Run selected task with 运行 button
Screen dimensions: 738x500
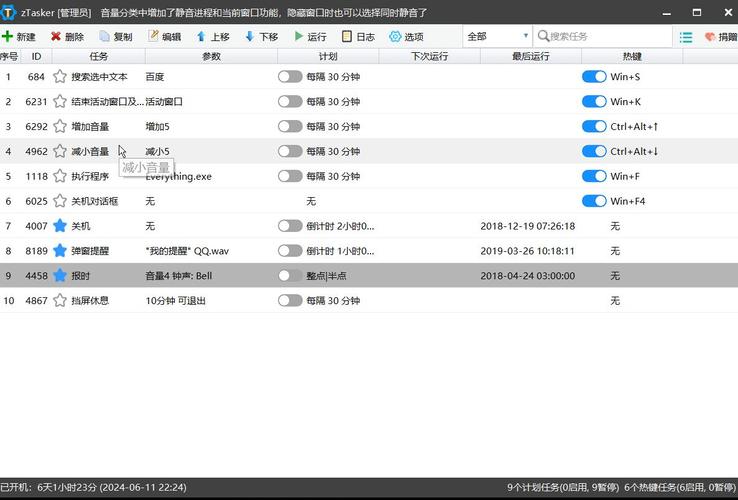tap(310, 36)
